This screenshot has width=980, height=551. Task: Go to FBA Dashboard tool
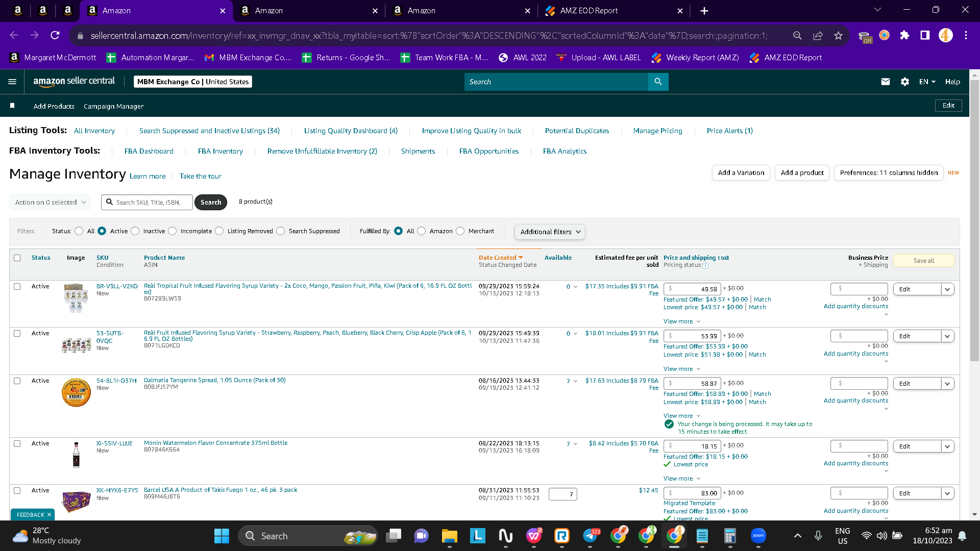149,152
